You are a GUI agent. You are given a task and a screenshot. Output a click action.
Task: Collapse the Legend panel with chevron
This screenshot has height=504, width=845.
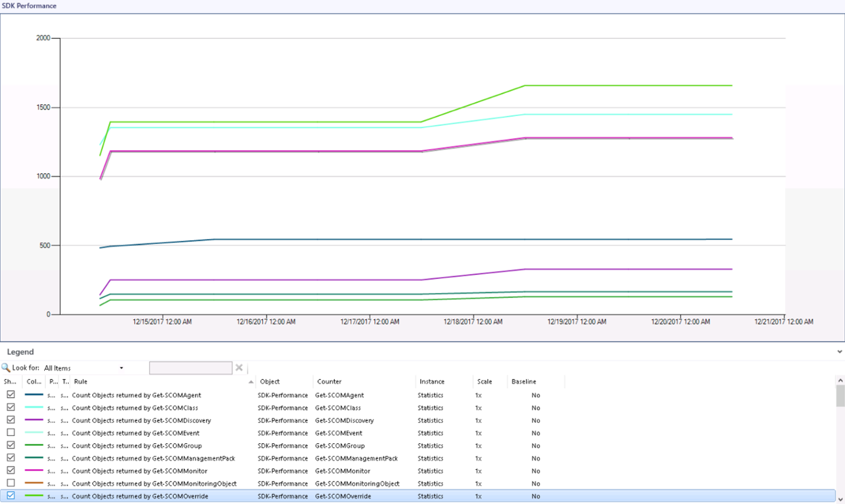(839, 352)
